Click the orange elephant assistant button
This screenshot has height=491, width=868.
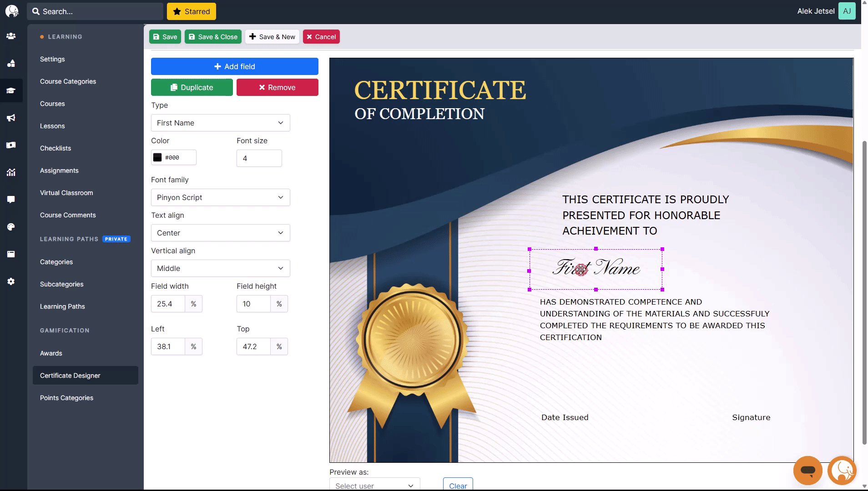coord(842,471)
